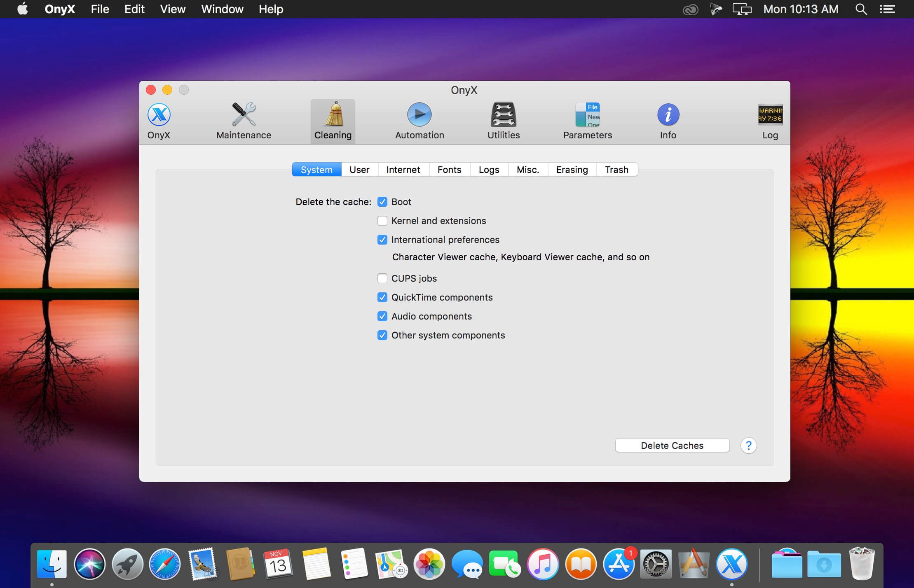
Task: Open Mail stamp icon in Dock
Action: [x=203, y=564]
